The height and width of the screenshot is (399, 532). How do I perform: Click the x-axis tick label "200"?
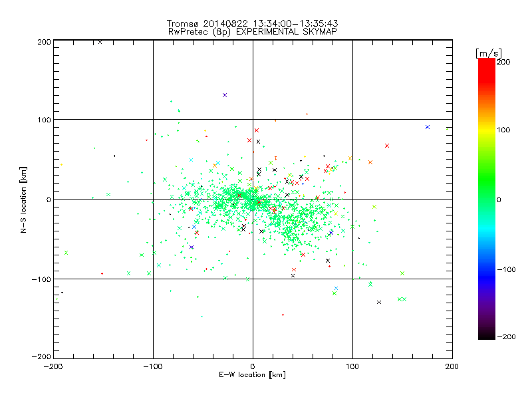(452, 366)
